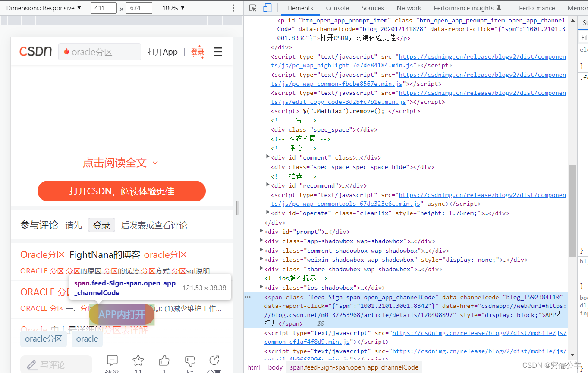Click the viewport height field showing 634

[x=139, y=8]
